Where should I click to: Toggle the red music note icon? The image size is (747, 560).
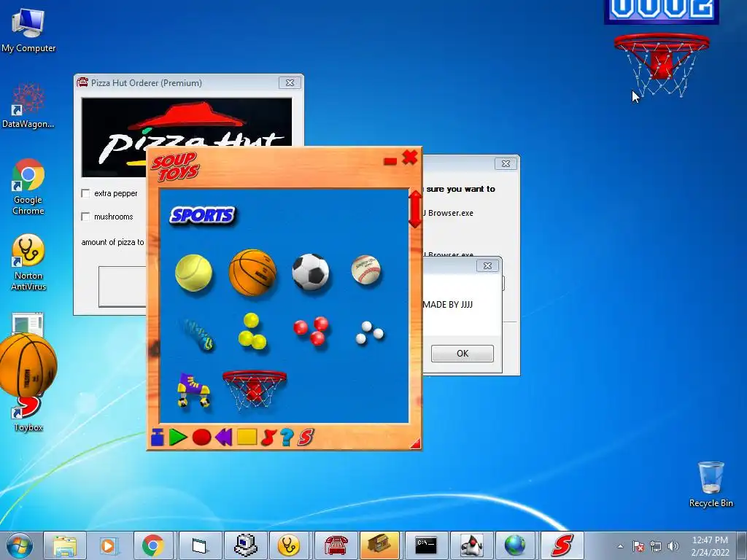[268, 437]
